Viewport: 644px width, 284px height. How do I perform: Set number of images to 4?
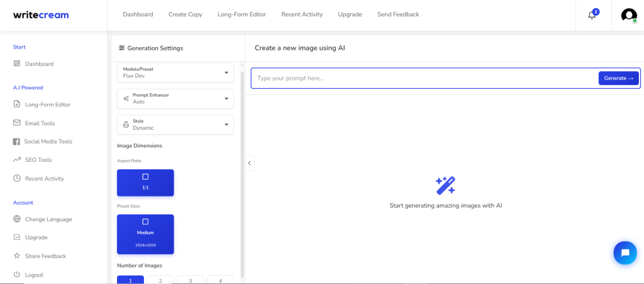point(221,280)
